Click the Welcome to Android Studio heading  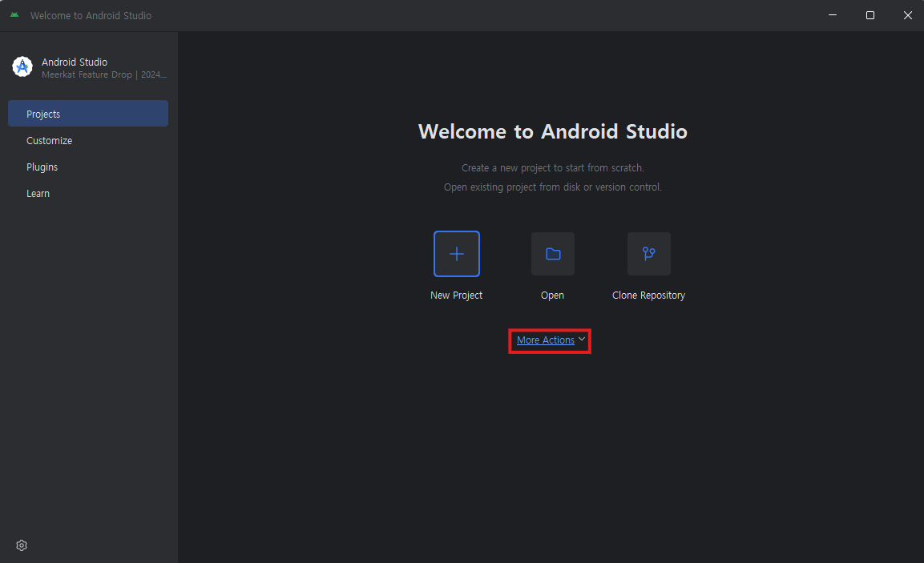[x=553, y=131]
